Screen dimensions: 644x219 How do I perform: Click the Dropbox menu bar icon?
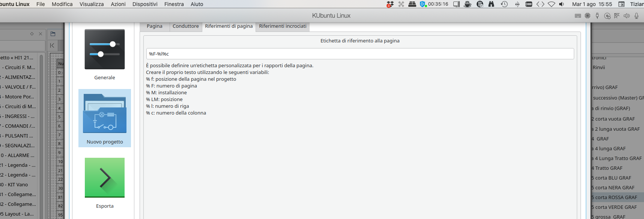click(390, 4)
